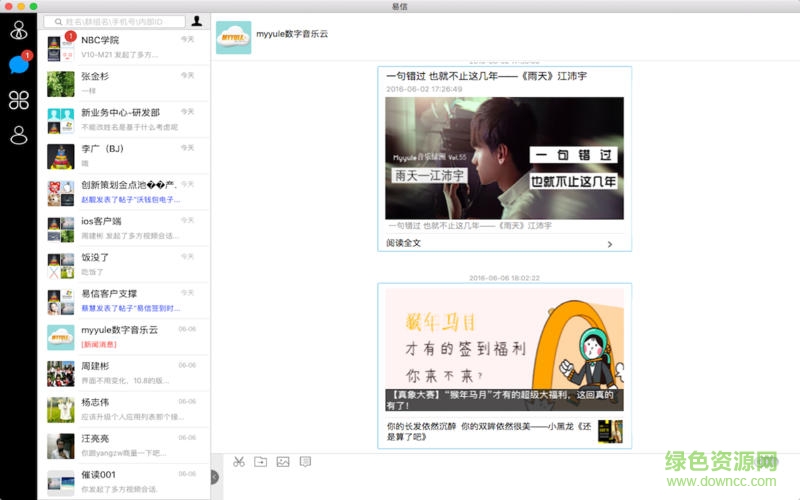Open the 雨天 江沛宇 article image

tap(504, 158)
